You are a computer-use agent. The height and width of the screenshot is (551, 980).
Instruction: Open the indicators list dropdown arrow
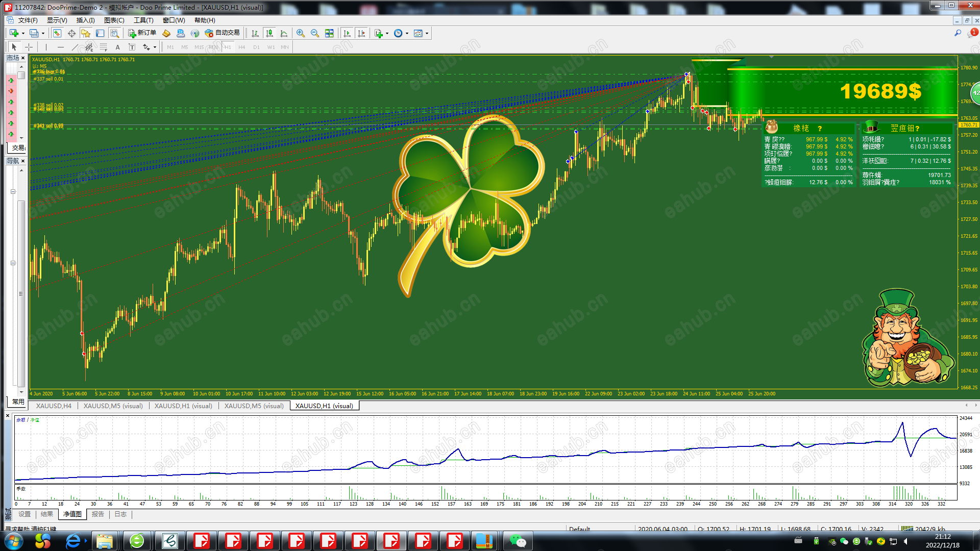click(x=387, y=34)
